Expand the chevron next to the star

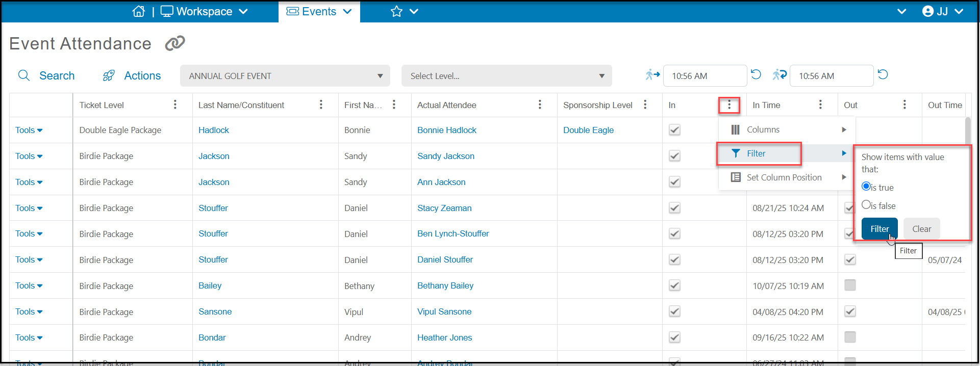coord(414,11)
